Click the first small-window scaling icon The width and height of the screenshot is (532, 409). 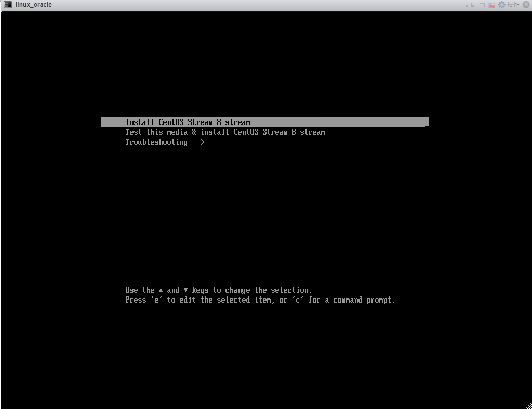click(x=465, y=5)
